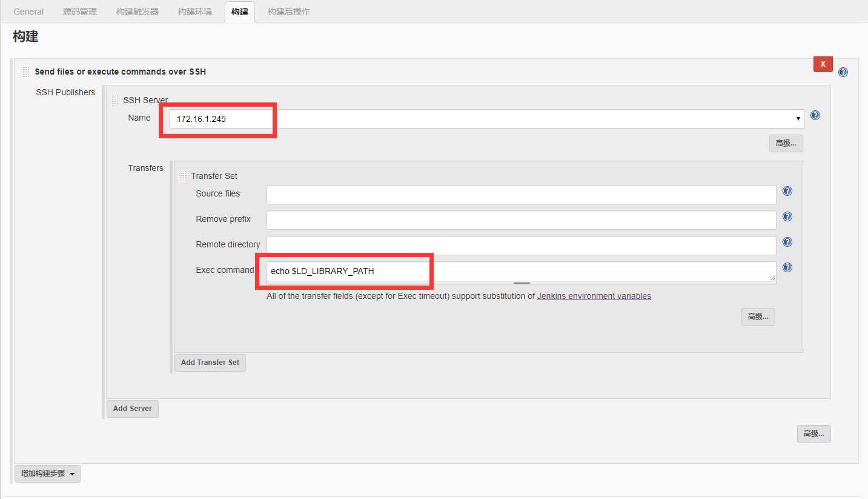Image resolution: width=868 pixels, height=499 pixels.
Task: Switch to the 构建环境 tab
Action: click(x=195, y=12)
